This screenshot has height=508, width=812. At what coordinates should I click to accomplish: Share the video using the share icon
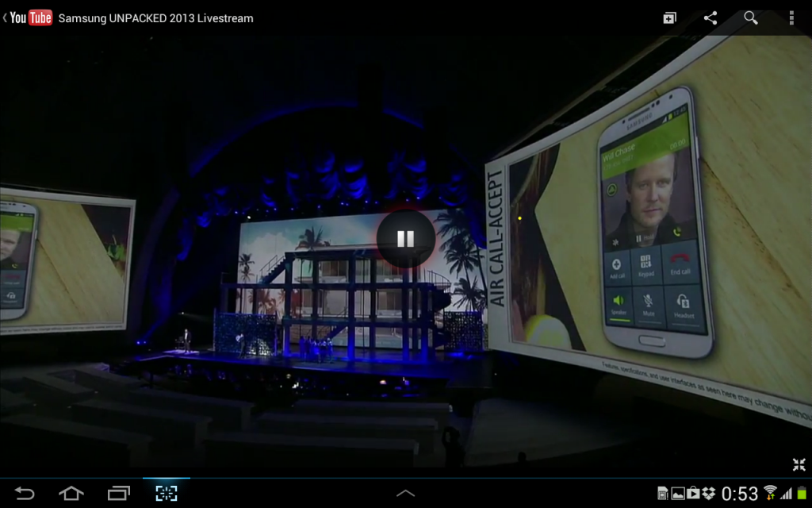pos(710,18)
